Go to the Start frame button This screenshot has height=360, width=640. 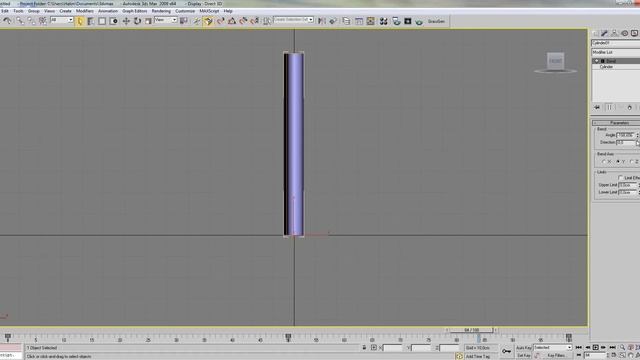point(579,347)
